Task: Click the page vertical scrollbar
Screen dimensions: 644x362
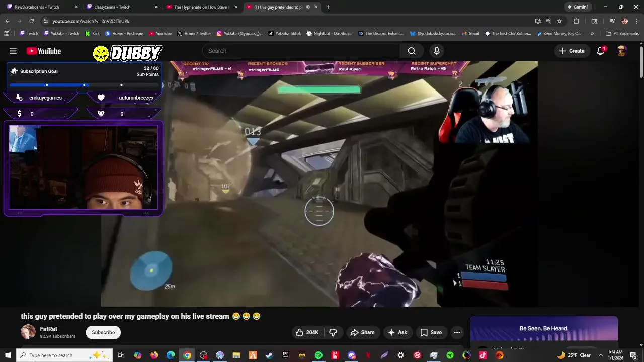Action: (x=641, y=61)
